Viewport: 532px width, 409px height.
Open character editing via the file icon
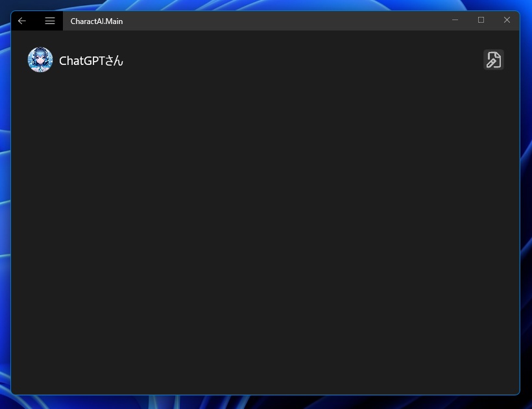[494, 59]
